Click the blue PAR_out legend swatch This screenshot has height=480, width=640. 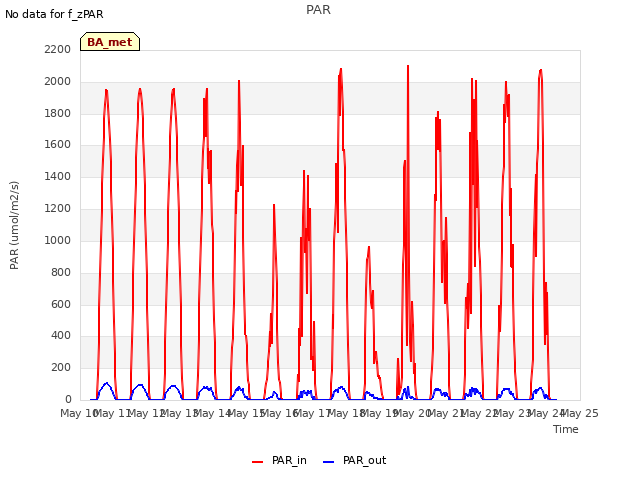point(329,462)
